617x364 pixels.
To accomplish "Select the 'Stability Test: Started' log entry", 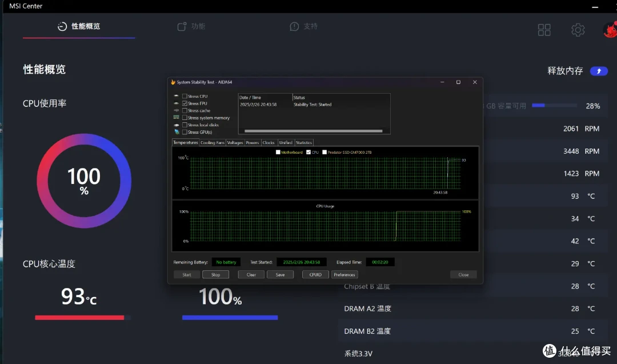I will click(312, 105).
